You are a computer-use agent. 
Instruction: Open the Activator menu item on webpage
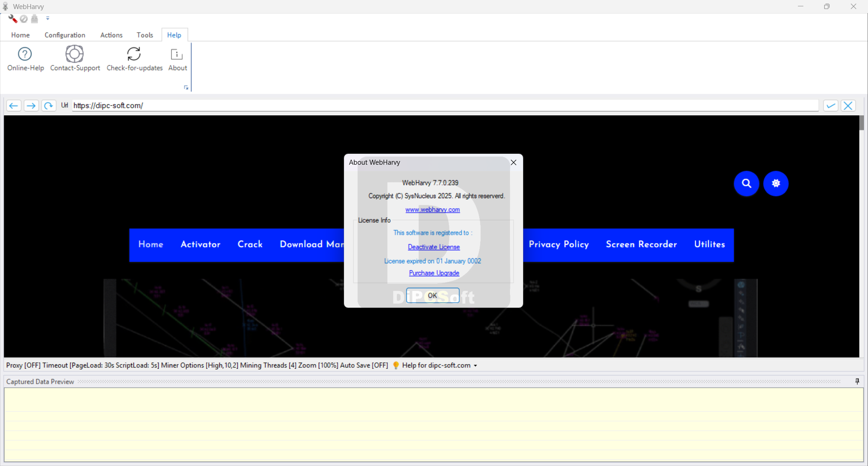pos(200,244)
